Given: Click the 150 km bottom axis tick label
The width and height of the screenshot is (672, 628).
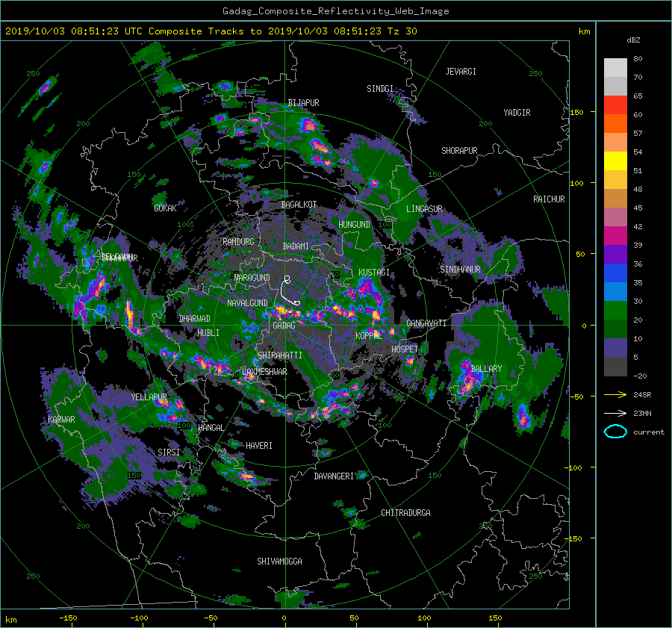Looking at the screenshot, I should click(x=495, y=618).
